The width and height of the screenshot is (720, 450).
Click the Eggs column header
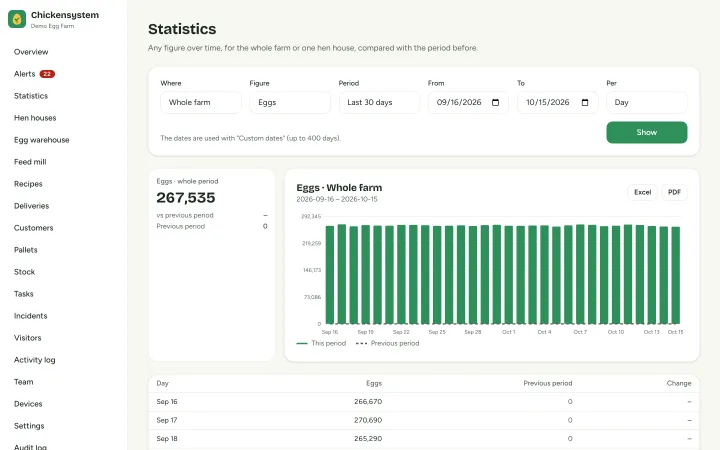pyautogui.click(x=374, y=383)
